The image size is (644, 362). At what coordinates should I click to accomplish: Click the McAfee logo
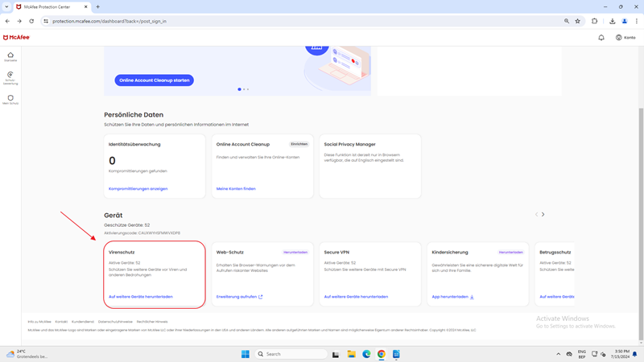coord(16,37)
